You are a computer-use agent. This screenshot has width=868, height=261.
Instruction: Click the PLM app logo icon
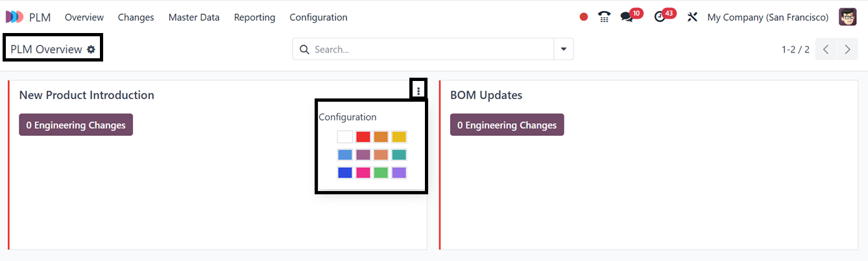(x=14, y=17)
